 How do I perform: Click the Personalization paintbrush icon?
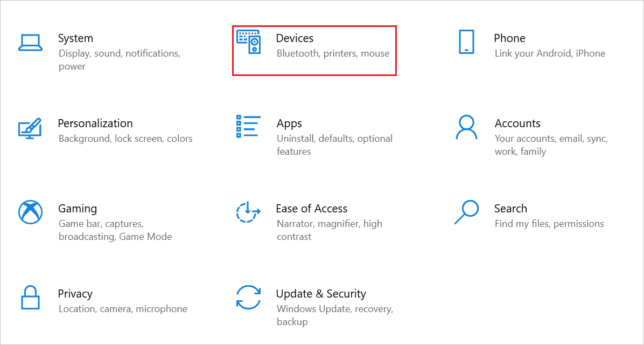31,128
